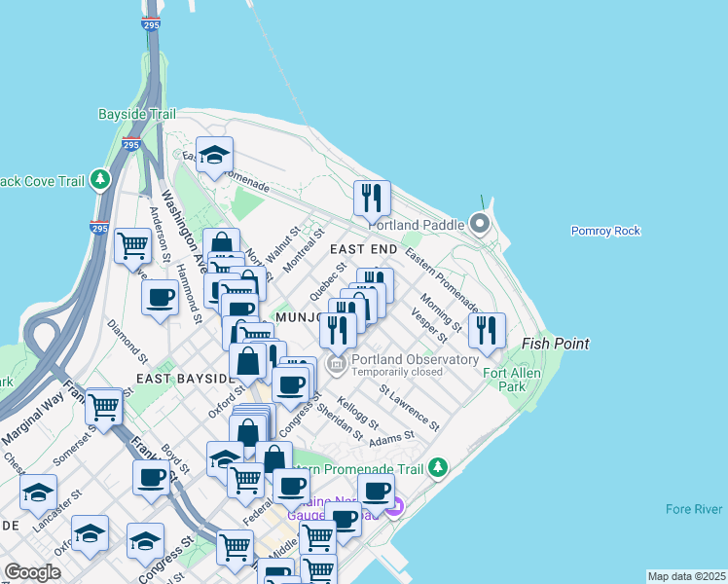The image size is (728, 584).
Task: Click the Map data ©2025 attribution
Action: 686,576
